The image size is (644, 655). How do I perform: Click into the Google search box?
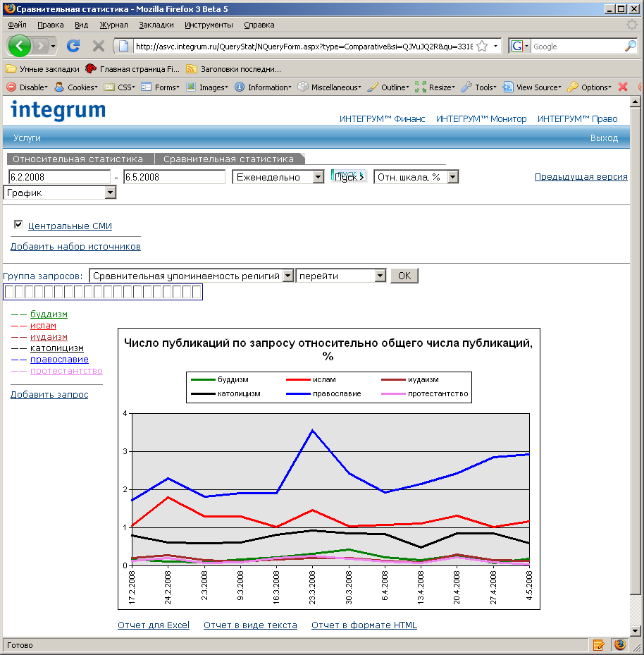(x=577, y=47)
